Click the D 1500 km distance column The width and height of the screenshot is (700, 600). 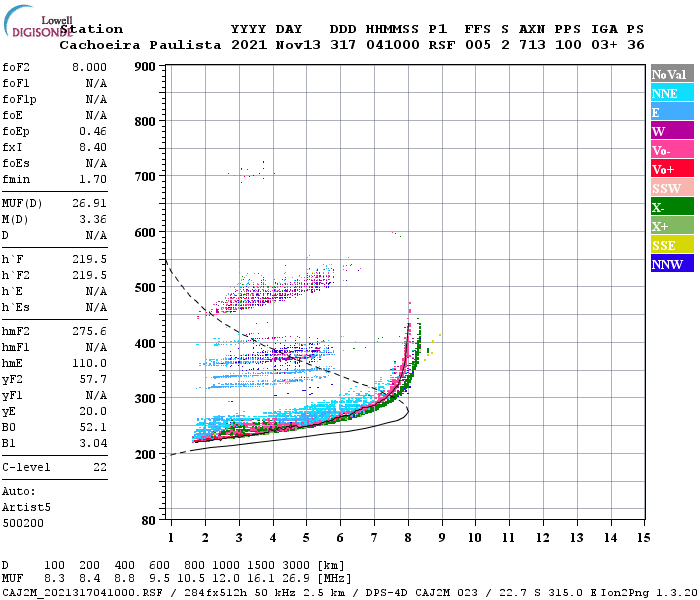click(x=261, y=565)
